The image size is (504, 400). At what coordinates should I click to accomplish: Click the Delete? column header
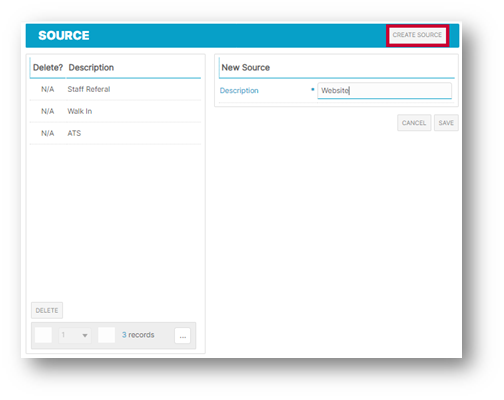click(48, 68)
